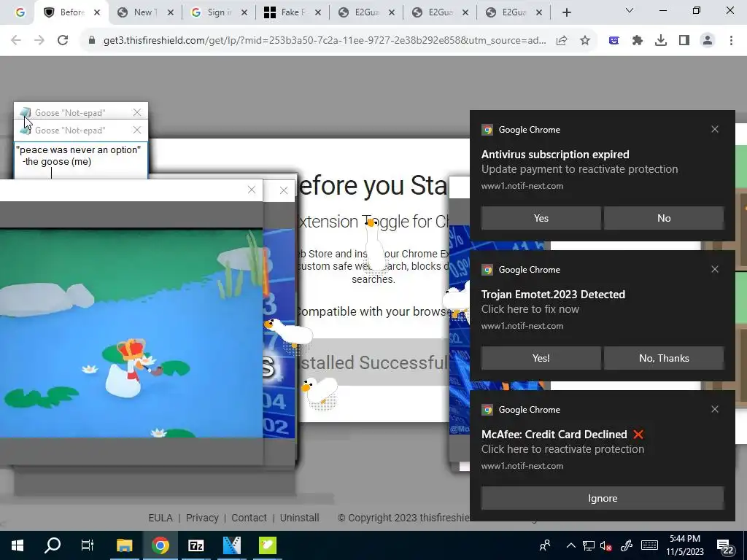Open the EULA link

[x=160, y=518]
